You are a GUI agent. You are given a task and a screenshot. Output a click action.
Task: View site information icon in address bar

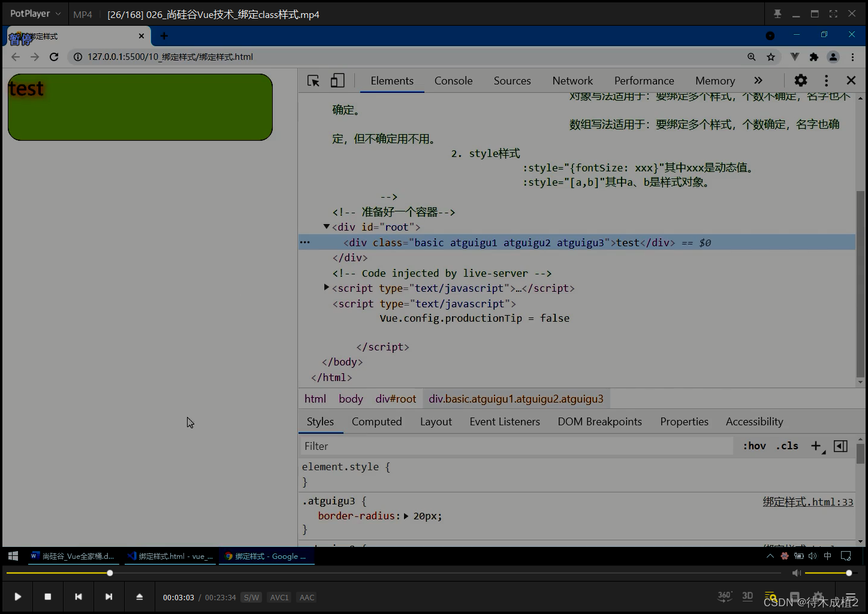click(x=78, y=57)
